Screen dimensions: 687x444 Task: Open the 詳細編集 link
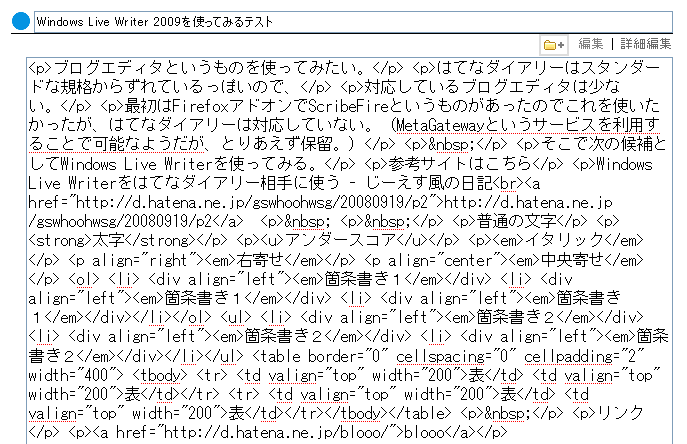click(x=646, y=44)
